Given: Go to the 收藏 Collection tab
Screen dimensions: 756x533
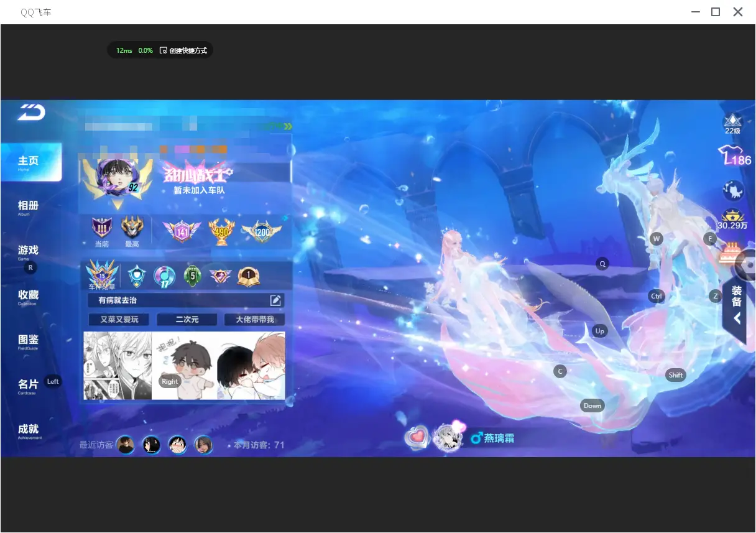Looking at the screenshot, I should coord(28,297).
